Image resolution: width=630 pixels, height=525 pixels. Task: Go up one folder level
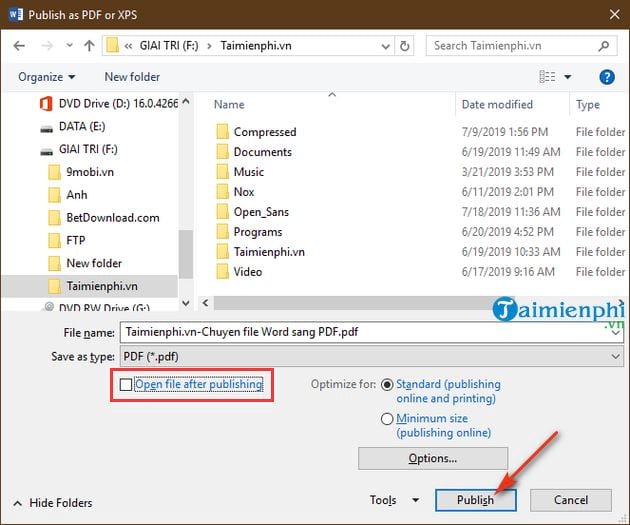tap(89, 46)
